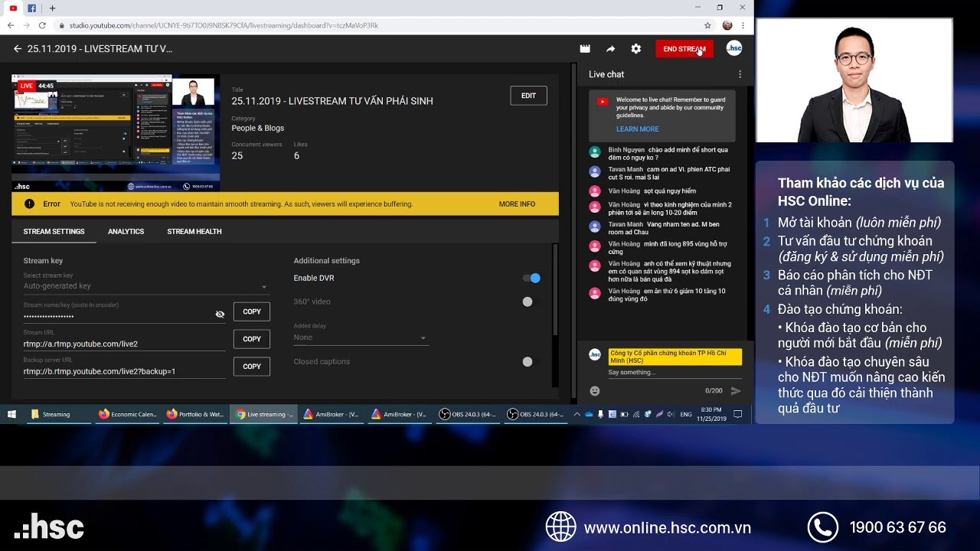Click Tavan Manh's first chat avatar
Viewport: 980px width, 551px height.
(x=595, y=171)
